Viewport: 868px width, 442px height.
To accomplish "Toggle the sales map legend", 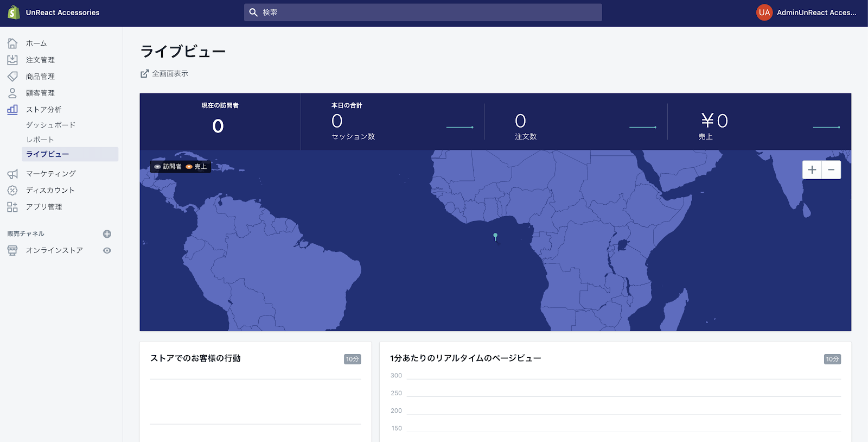I will click(197, 167).
